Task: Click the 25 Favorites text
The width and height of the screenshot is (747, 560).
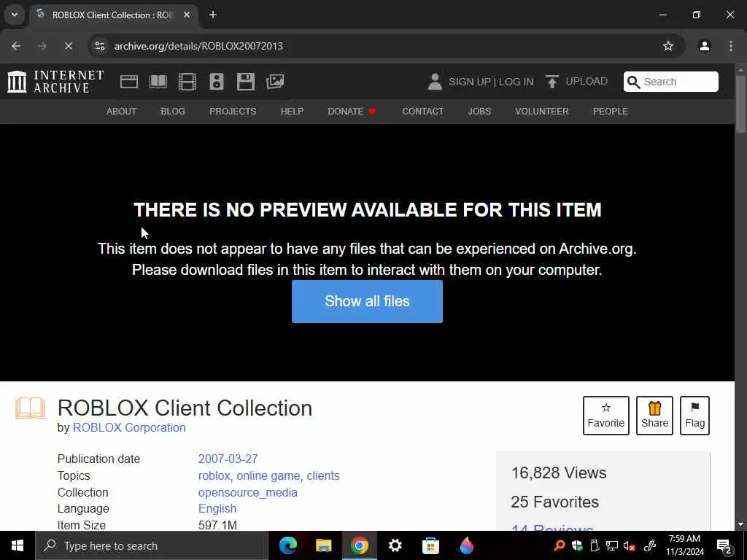Action: pos(554,502)
